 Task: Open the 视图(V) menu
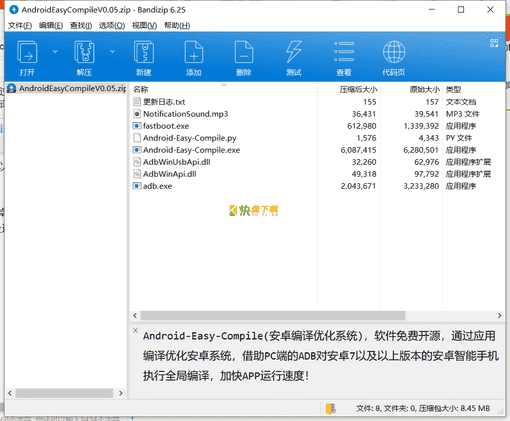(144, 26)
